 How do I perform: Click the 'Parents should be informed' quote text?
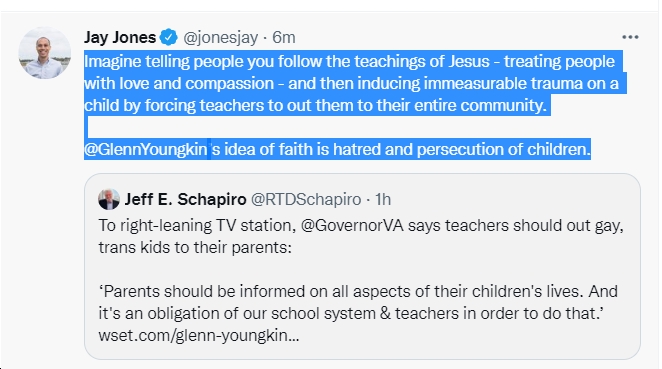358,302
